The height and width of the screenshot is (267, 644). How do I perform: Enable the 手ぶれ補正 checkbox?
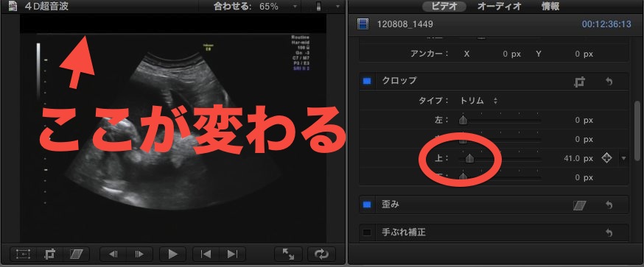pos(367,232)
